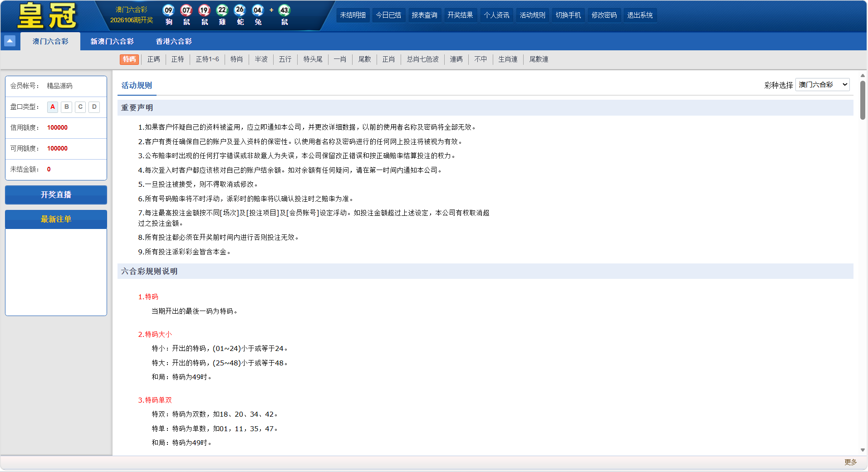Click the blue lottery ball 09

click(x=169, y=10)
